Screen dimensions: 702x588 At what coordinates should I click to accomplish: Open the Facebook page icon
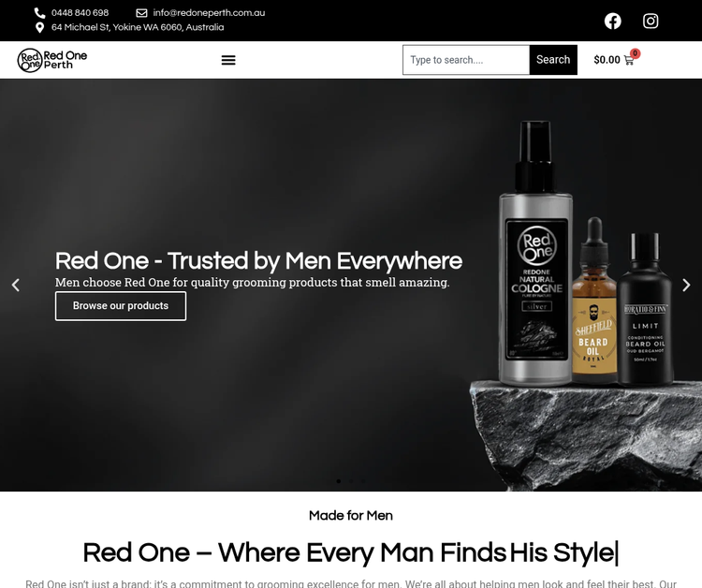(x=612, y=21)
